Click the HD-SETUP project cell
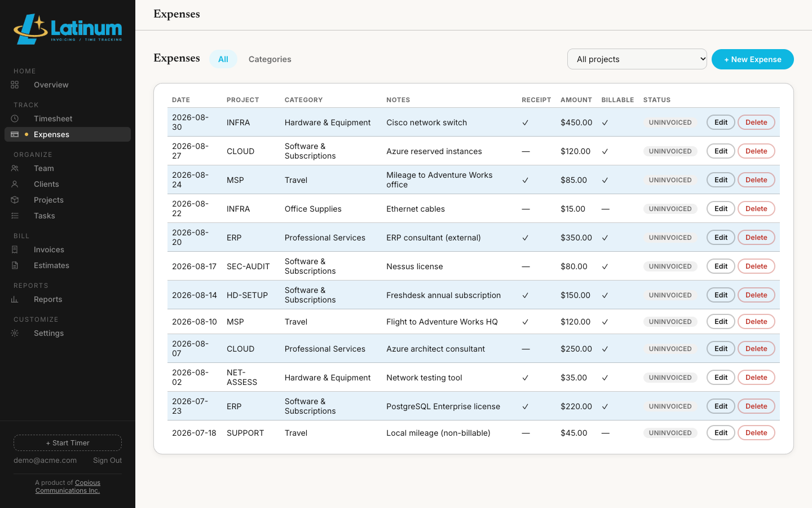 point(247,295)
